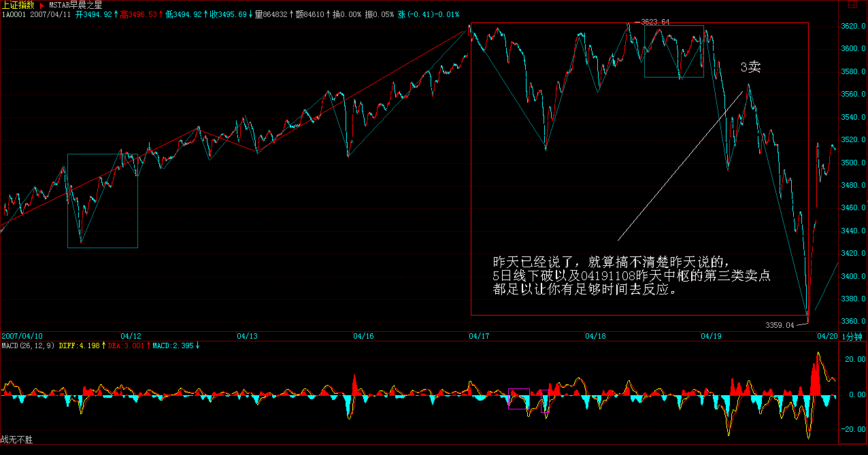The image size is (868, 455).
Task: Click the 战无不胜 status text at bottom left
Action: tap(17, 440)
